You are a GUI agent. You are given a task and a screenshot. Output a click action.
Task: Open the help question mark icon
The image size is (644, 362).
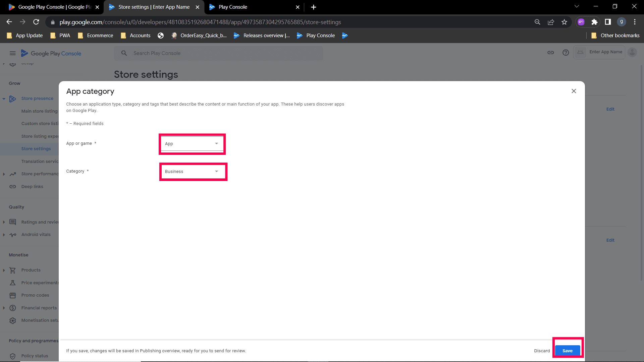point(566,53)
